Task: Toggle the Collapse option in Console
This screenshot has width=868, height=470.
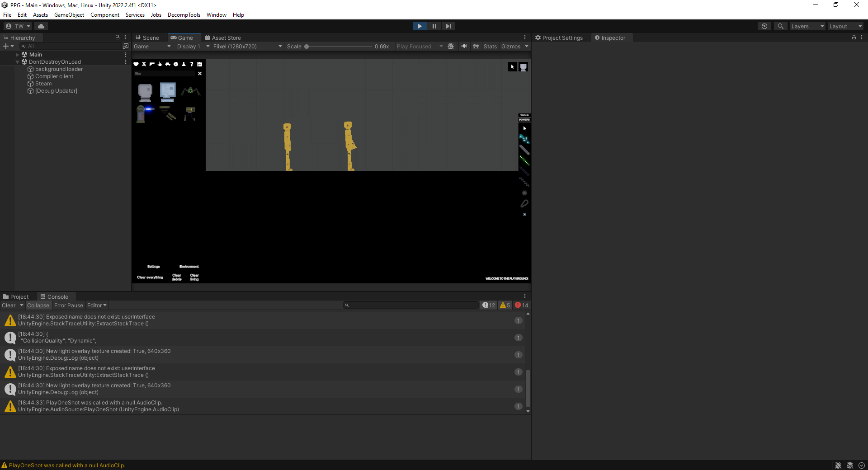Action: 38,305
